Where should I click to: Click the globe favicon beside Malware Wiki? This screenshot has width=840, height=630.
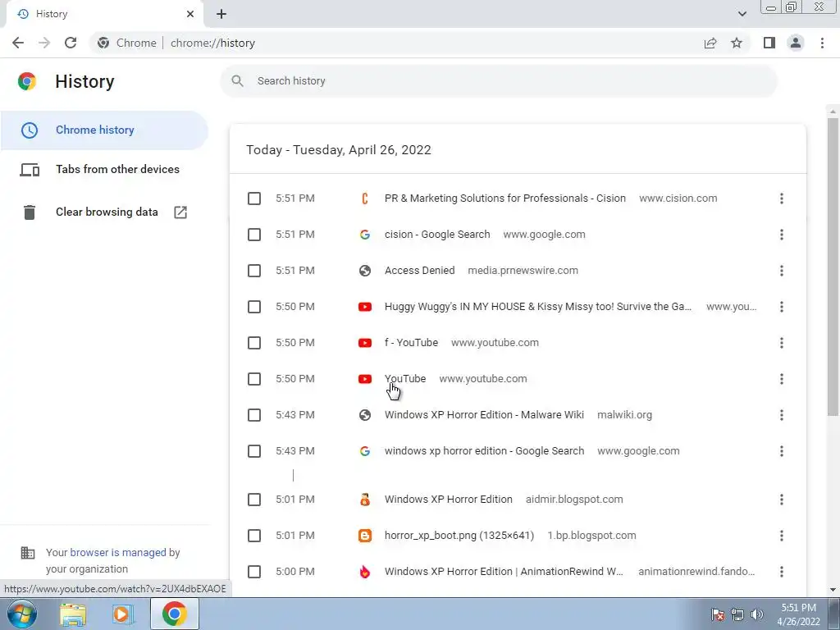click(x=365, y=415)
